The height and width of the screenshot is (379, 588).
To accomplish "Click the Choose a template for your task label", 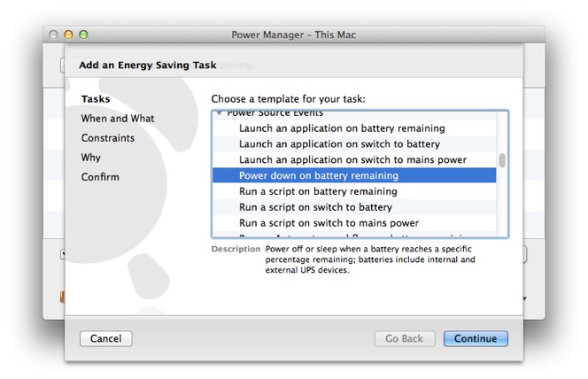I will pos(288,99).
